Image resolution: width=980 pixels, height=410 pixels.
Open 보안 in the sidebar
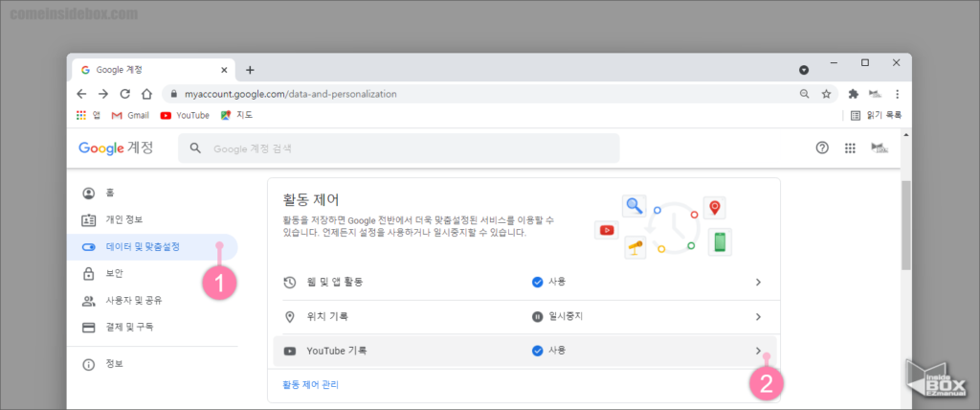(115, 273)
